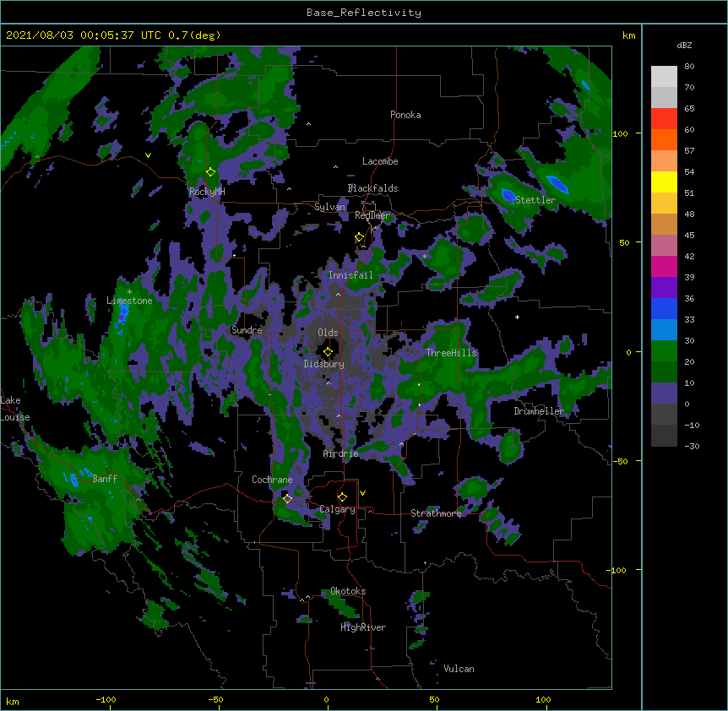Click the yellow v marker northwest of RockyMH

[148, 155]
